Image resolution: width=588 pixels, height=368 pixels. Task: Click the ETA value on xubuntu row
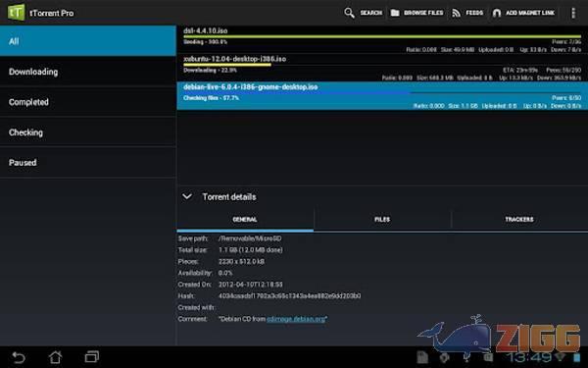(x=520, y=71)
